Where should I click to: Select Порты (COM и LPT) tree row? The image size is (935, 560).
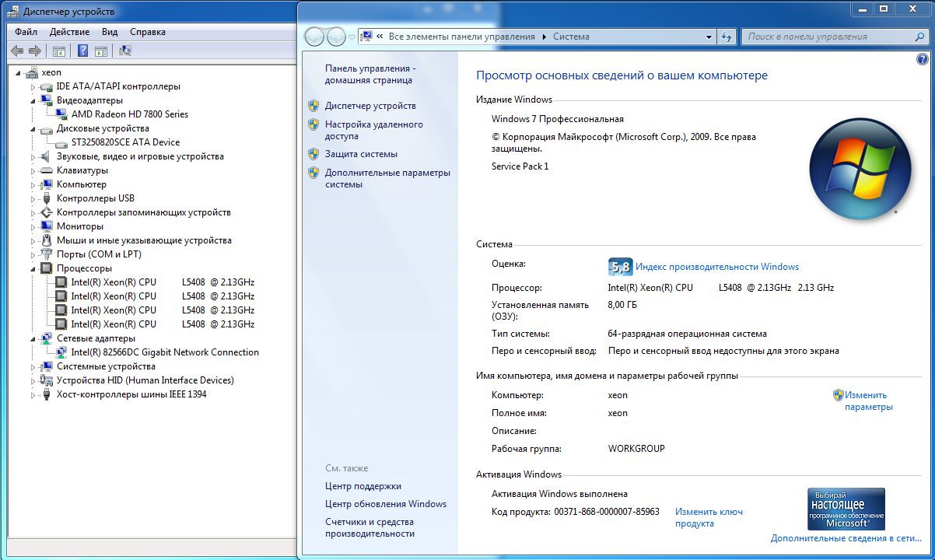99,254
